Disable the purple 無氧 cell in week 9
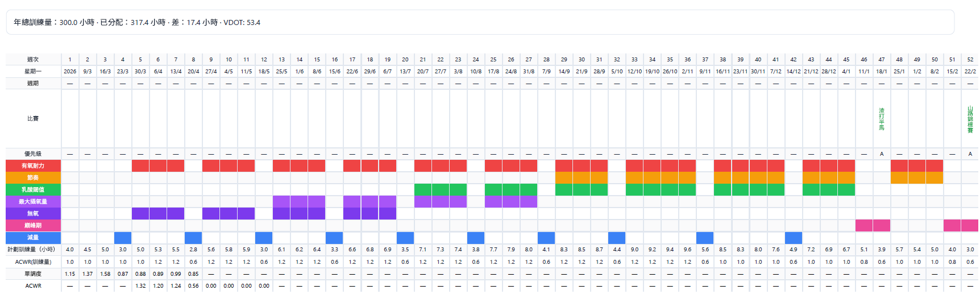 [x=211, y=213]
